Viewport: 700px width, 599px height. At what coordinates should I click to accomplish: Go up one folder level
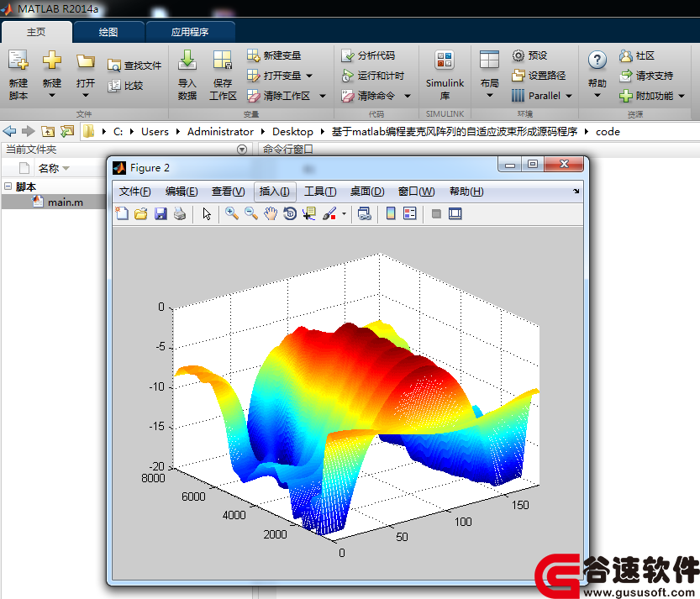[x=48, y=131]
